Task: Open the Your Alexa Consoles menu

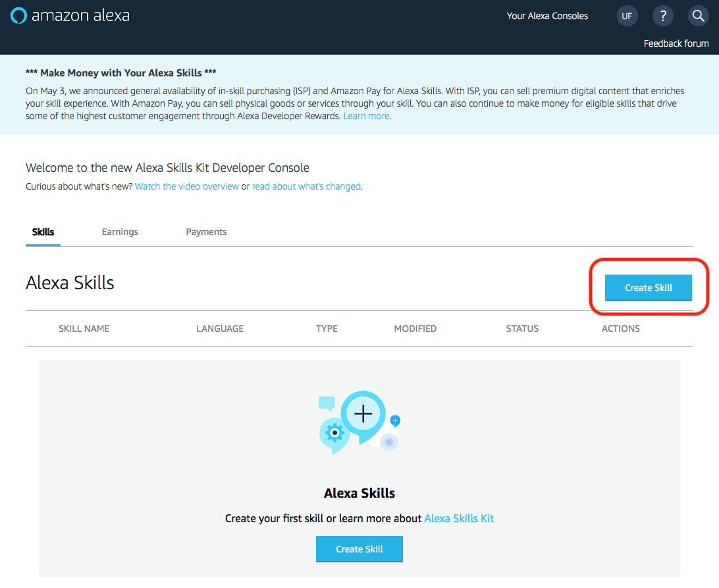Action: tap(547, 15)
